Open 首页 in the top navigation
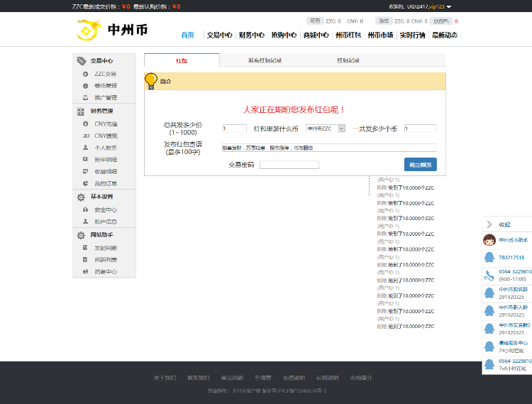The image size is (532, 404). coord(188,35)
